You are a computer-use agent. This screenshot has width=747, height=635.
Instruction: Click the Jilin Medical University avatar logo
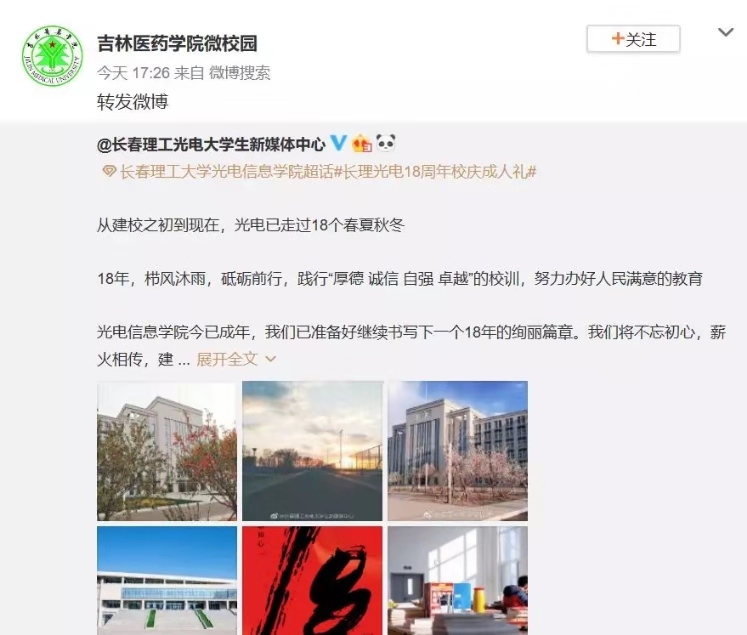coord(52,56)
